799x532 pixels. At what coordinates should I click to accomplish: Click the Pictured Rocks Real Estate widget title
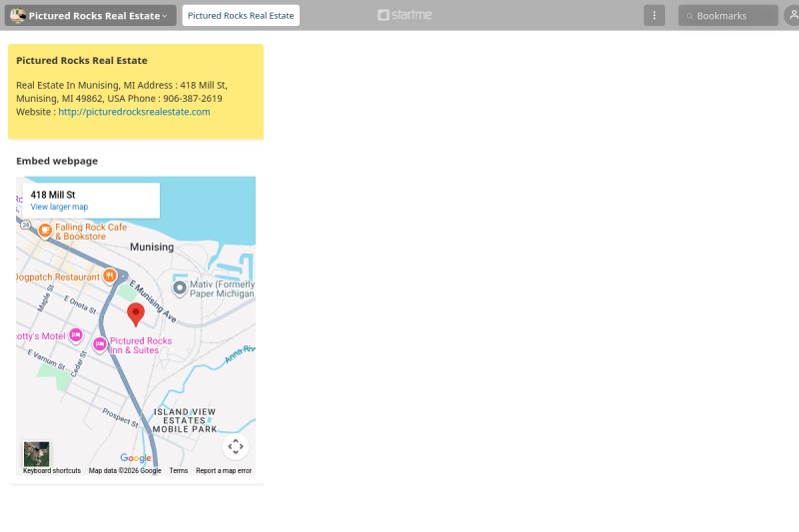[82, 60]
